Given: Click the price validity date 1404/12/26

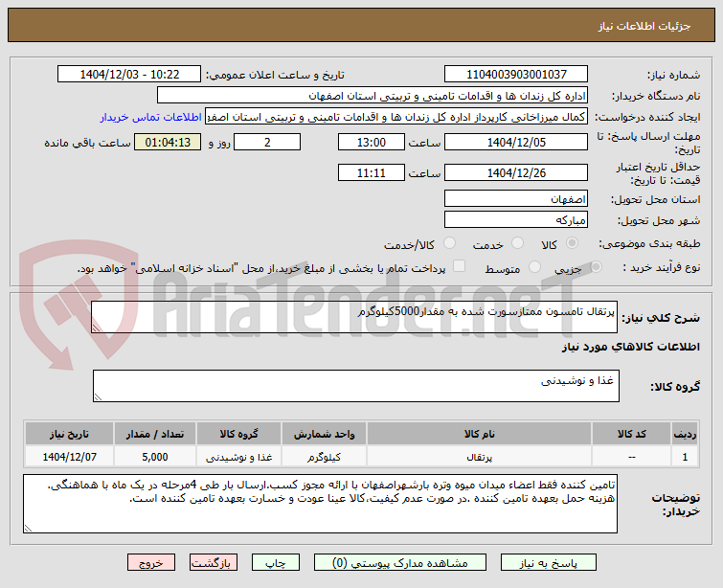Looking at the screenshot, I should point(516,172).
